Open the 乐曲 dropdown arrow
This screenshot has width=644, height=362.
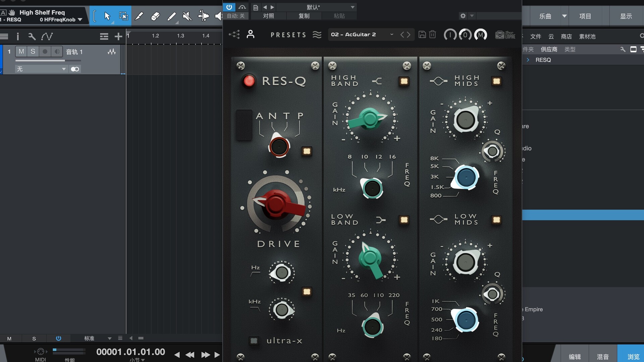565,16
